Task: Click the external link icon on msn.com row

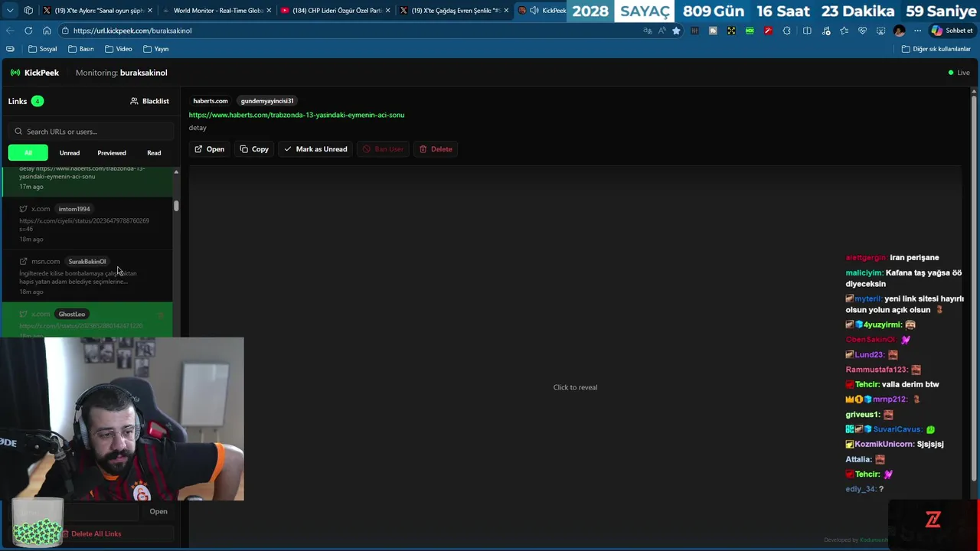Action: pyautogui.click(x=23, y=262)
